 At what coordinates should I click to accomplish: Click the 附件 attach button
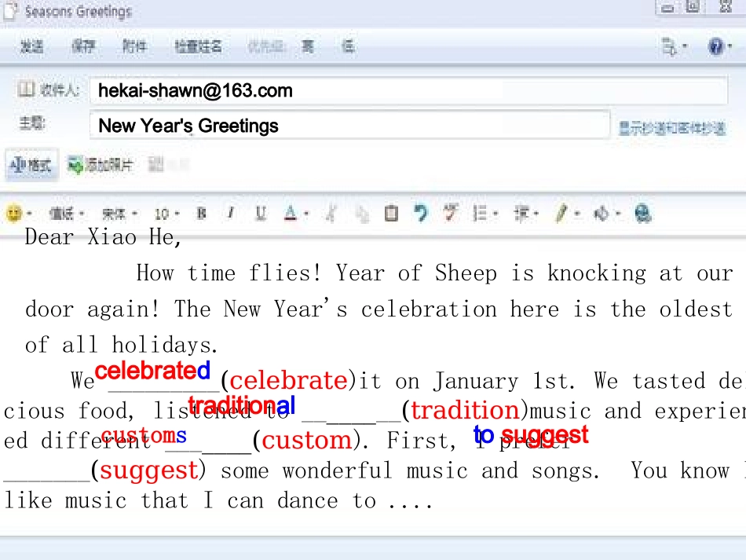(x=134, y=46)
